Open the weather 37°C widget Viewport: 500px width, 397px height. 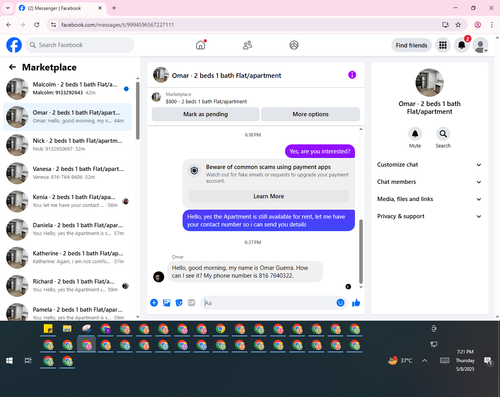pyautogui.click(x=400, y=360)
